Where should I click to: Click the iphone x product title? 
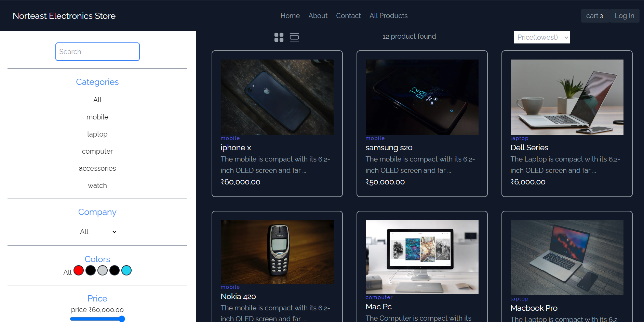click(x=236, y=147)
